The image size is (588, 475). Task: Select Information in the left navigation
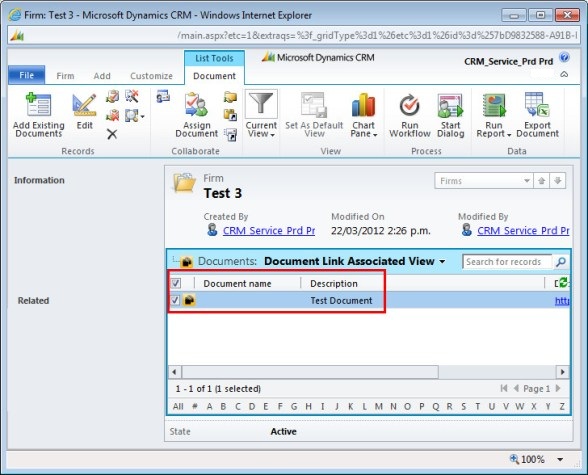(39, 180)
